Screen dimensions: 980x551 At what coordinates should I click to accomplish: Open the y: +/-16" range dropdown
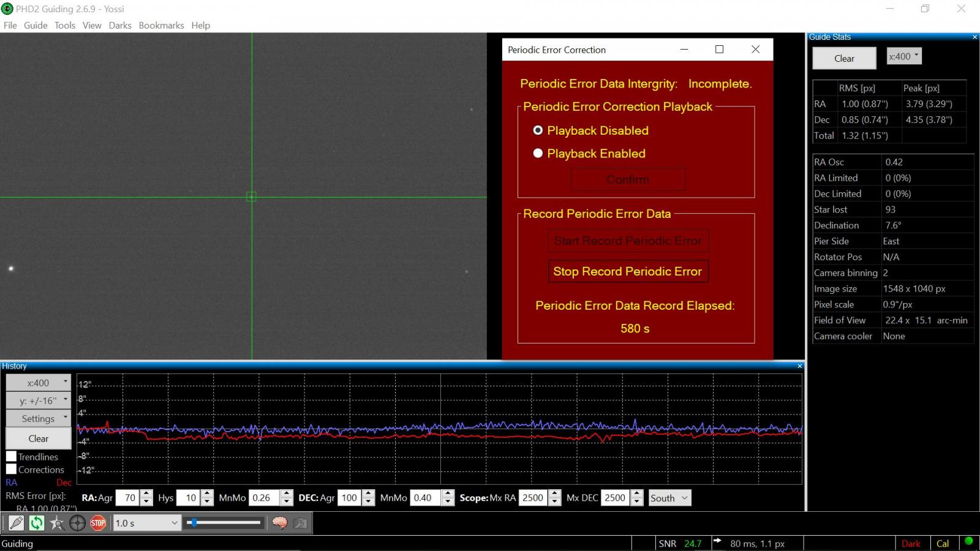point(38,400)
